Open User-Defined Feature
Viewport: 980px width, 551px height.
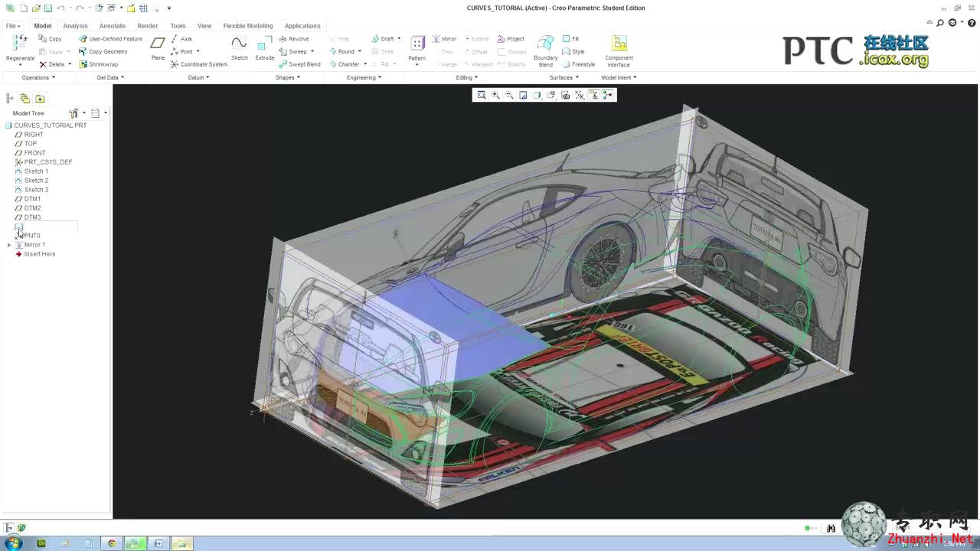pyautogui.click(x=110, y=39)
